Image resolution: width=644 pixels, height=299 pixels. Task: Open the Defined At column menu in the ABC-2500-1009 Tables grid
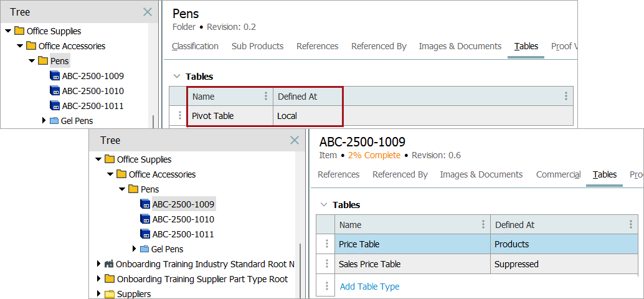point(631,225)
